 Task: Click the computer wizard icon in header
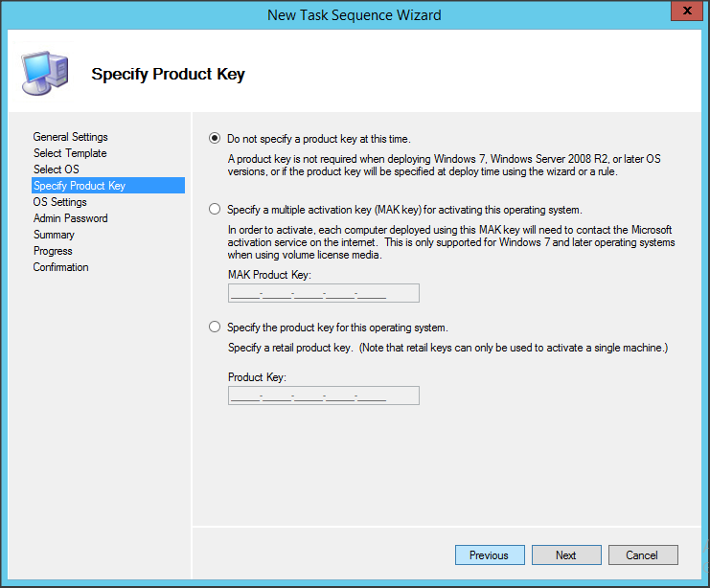(43, 72)
